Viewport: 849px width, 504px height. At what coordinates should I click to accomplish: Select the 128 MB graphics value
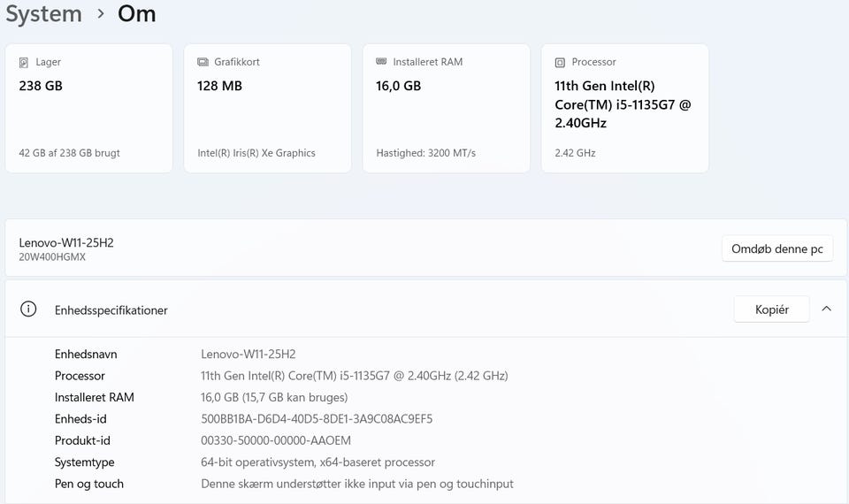point(219,86)
